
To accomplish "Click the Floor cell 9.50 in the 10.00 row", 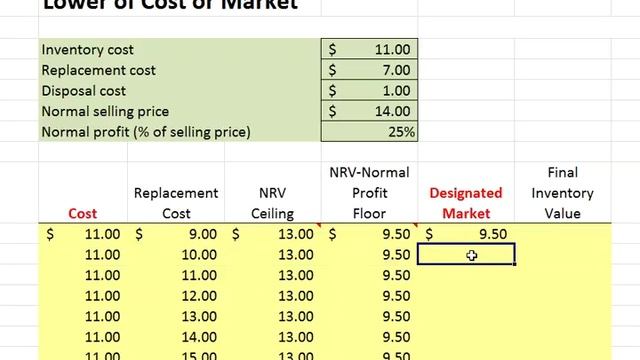I will point(369,255).
